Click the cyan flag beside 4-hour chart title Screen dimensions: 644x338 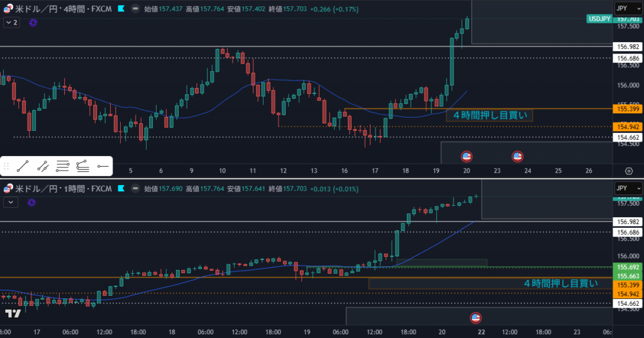coord(120,8)
